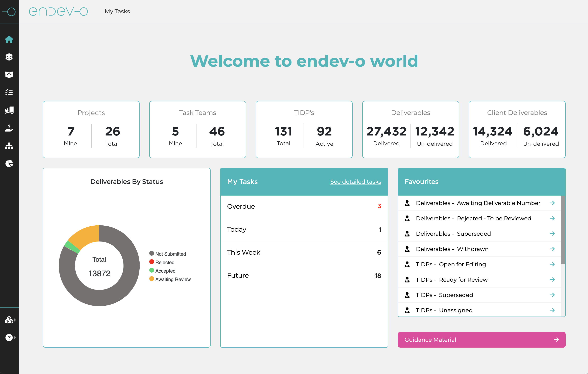The width and height of the screenshot is (588, 374).
Task: Open the checklist tasks sidebar icon
Action: 9,92
